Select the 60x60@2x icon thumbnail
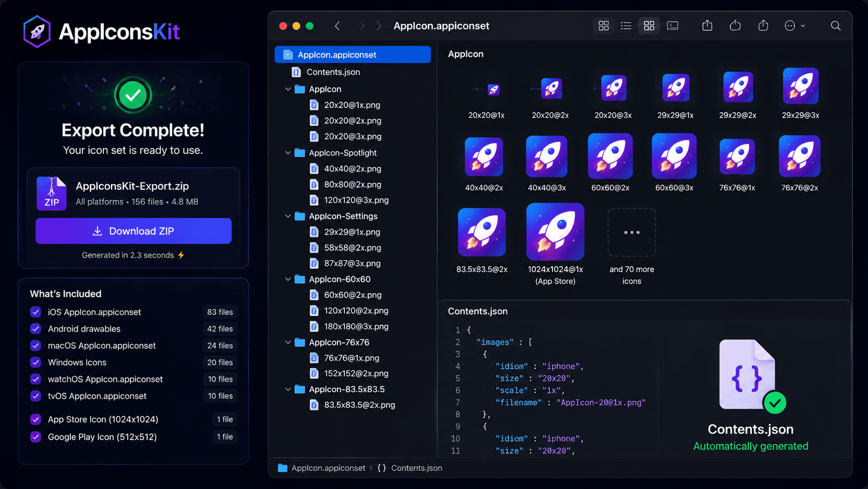 point(610,156)
